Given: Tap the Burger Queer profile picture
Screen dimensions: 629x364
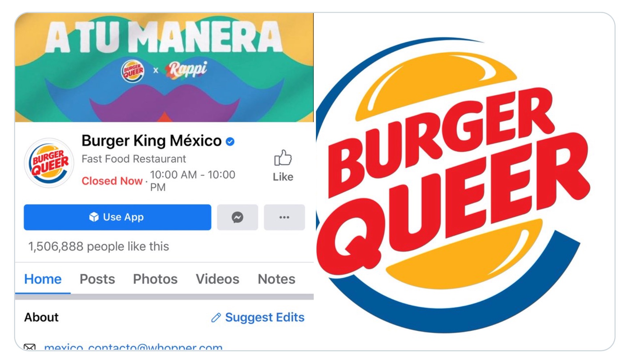Looking at the screenshot, I should coord(49,163).
